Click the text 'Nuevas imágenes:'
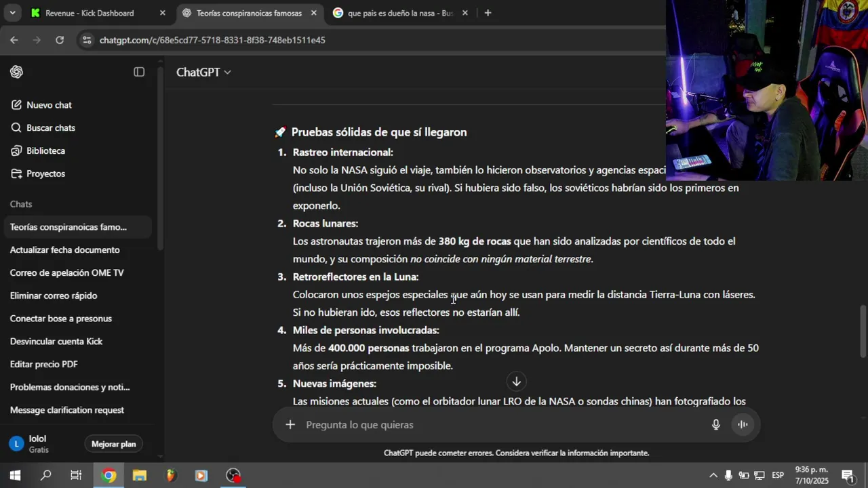Viewport: 868px width, 488px height. [334, 384]
